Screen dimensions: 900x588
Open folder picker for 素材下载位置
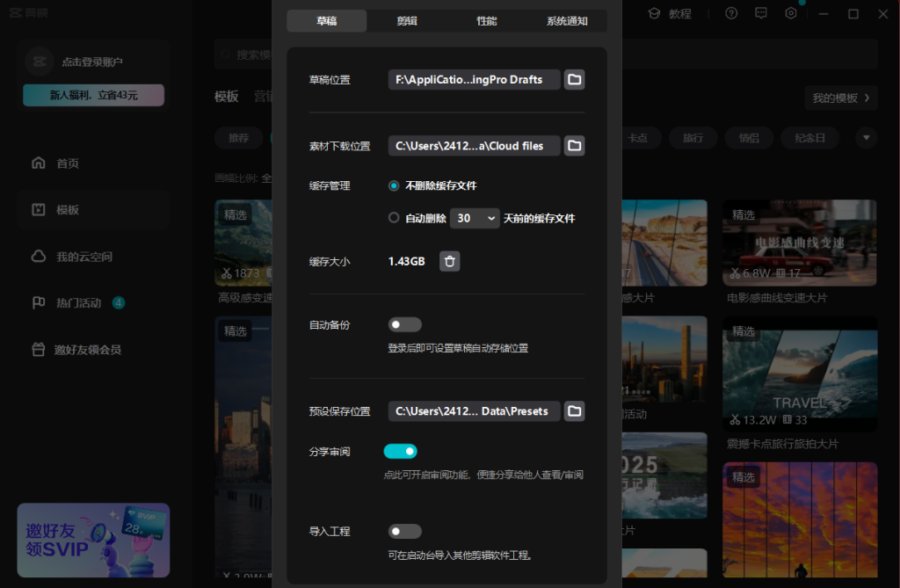pyautogui.click(x=575, y=146)
